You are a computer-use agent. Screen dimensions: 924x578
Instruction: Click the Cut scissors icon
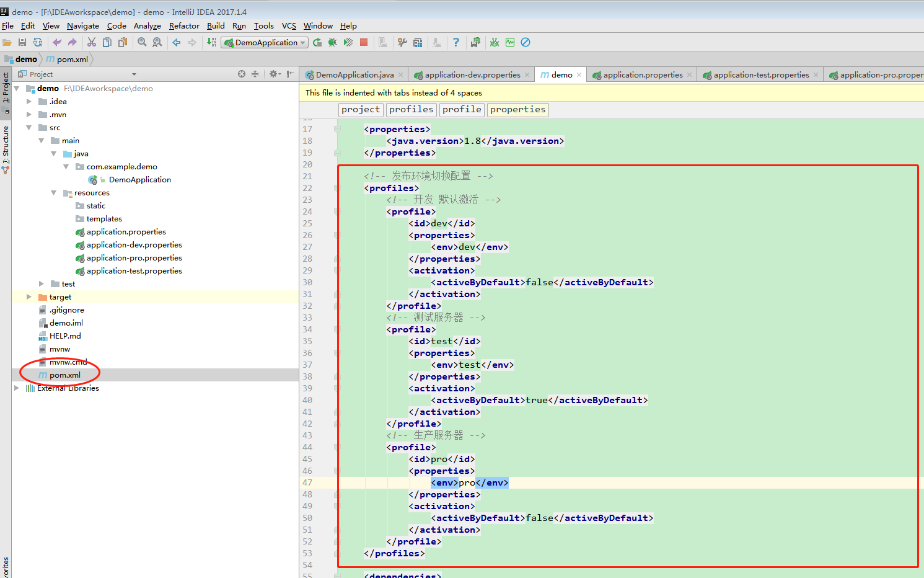click(x=92, y=42)
